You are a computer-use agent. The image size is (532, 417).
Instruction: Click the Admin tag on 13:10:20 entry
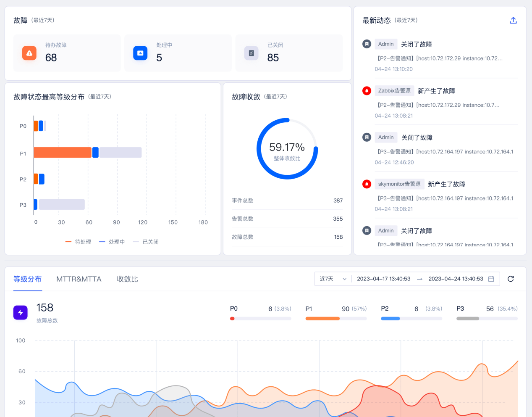[x=386, y=44]
